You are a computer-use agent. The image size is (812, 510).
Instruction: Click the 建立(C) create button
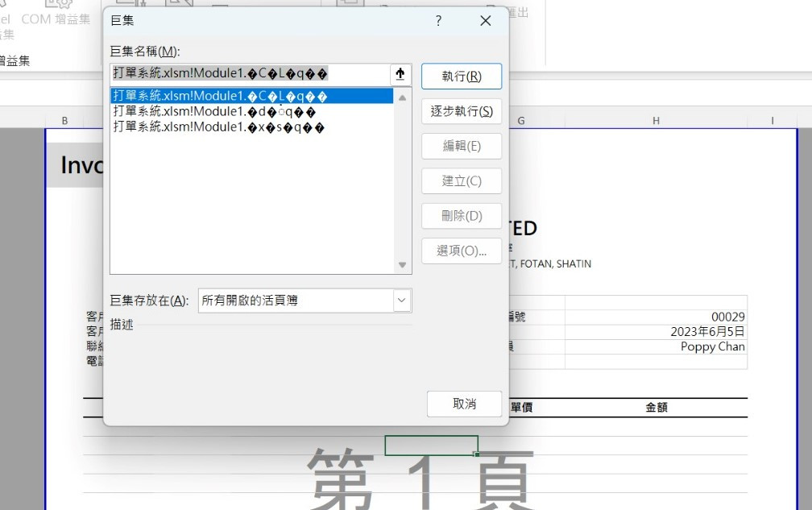462,180
